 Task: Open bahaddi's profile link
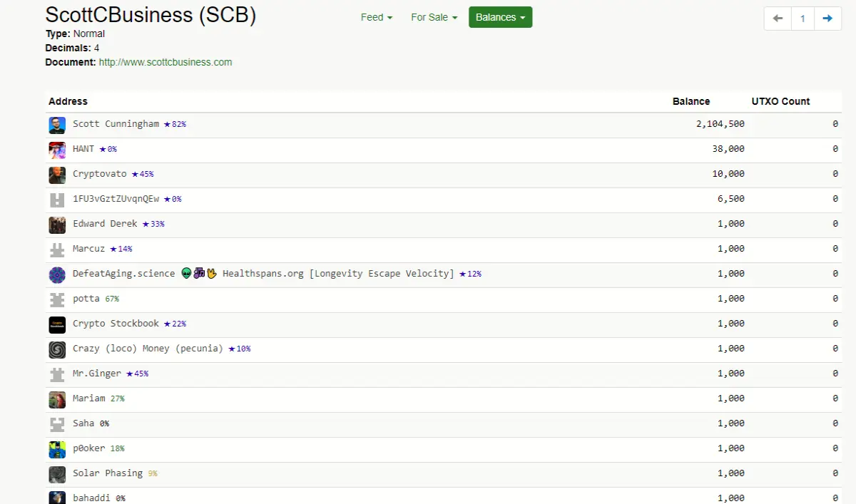click(x=91, y=498)
